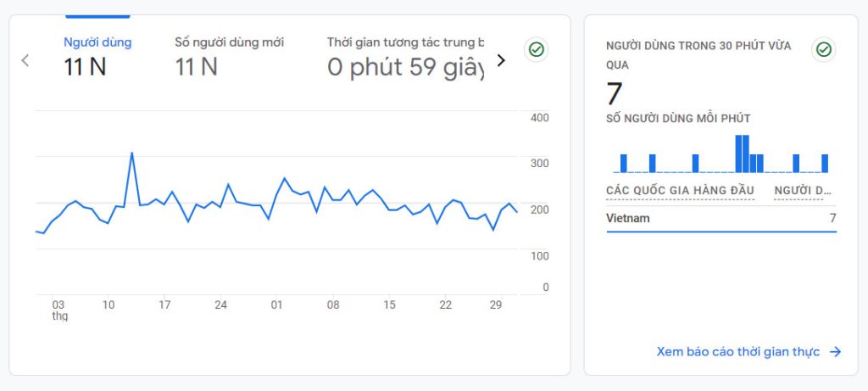Screen dimensions: 868x391
Task: Go to previous metrics with left chevron
Action: (x=25, y=60)
